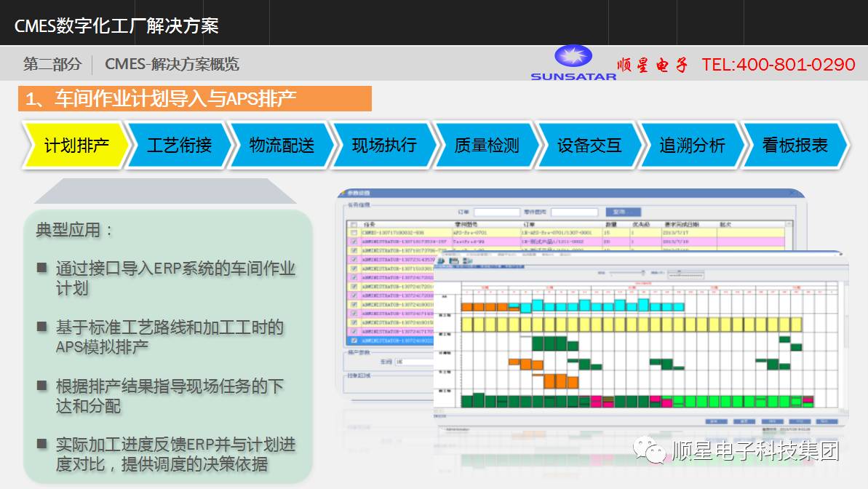Open the 看板报表 step
Image resolution: width=868 pixels, height=489 pixels.
794,146
